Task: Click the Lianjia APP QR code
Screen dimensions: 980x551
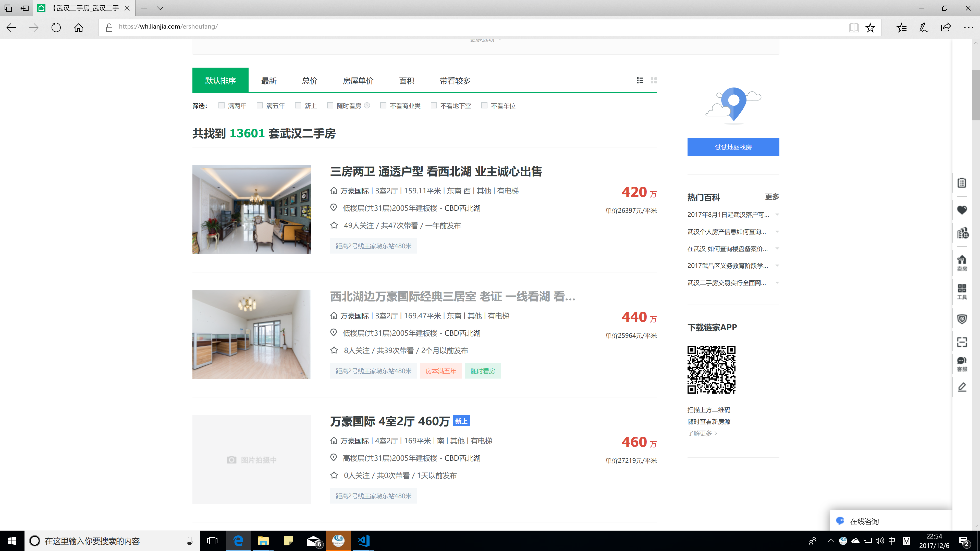Action: 711,369
